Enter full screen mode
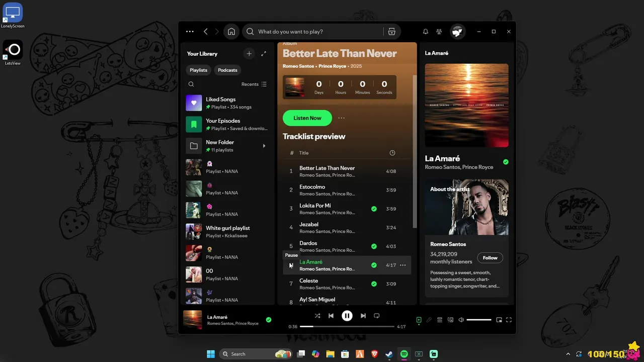Image resolution: width=644 pixels, height=362 pixels. point(509,320)
